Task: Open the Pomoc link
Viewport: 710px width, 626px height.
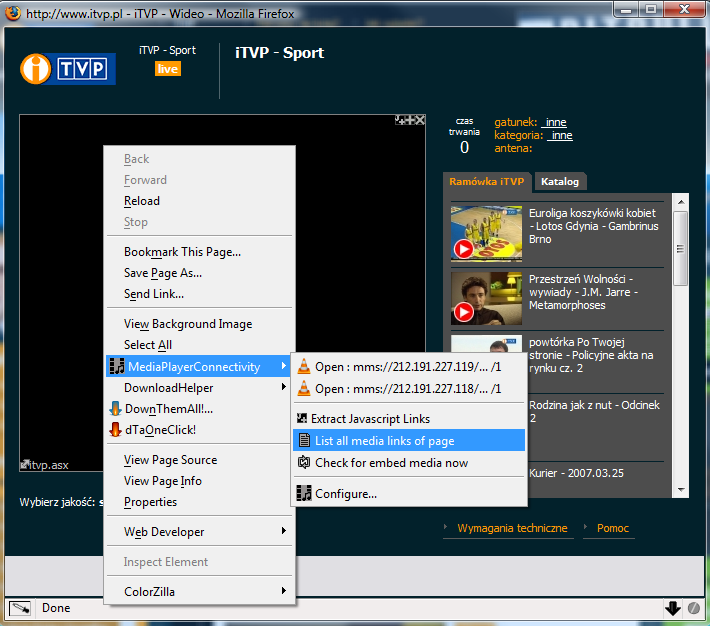Action: (613, 528)
